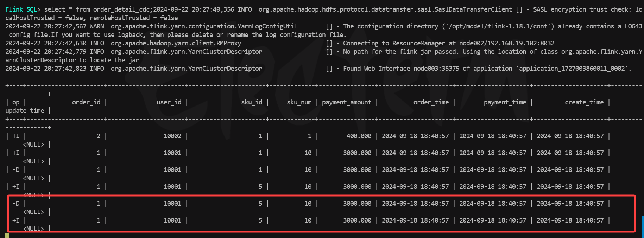Click the 'order_time' column header
The height and width of the screenshot is (238, 644).
(431, 102)
